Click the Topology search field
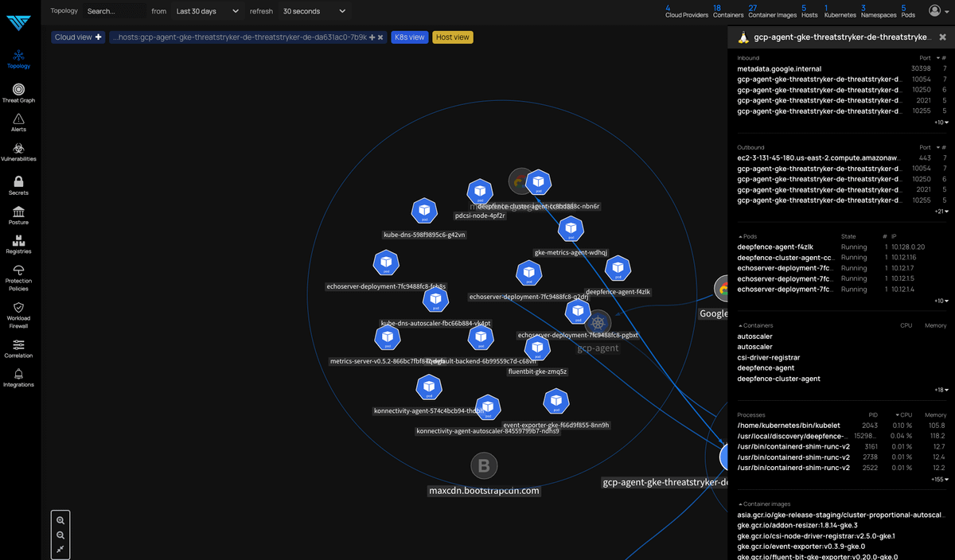The height and width of the screenshot is (560, 955). pos(115,11)
